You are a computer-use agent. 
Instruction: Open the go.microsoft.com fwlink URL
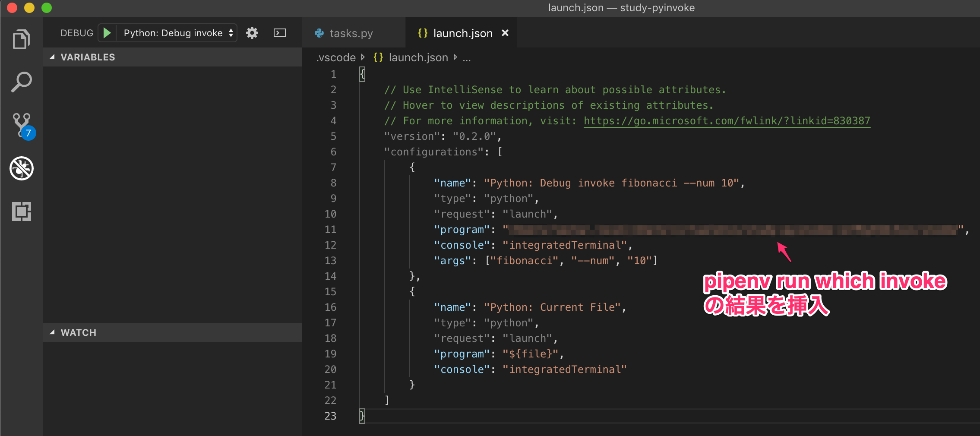pos(727,121)
